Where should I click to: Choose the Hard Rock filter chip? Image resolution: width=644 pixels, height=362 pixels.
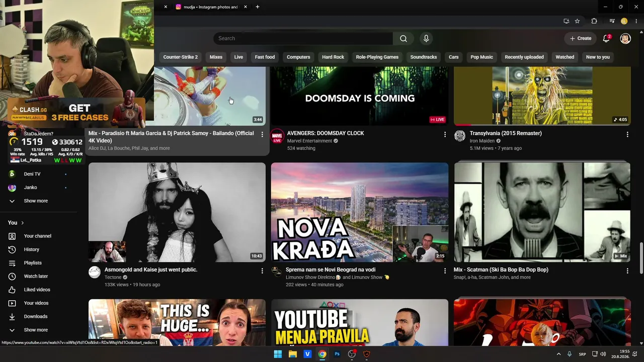(333, 57)
